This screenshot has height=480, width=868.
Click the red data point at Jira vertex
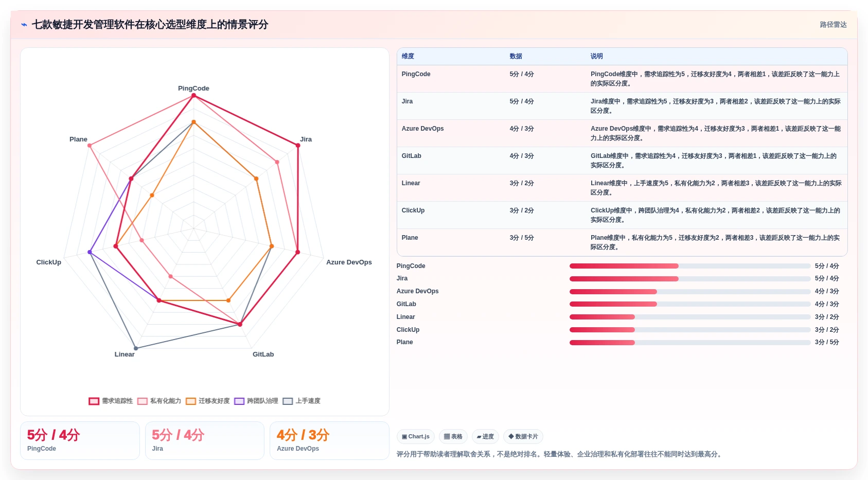[298, 146]
